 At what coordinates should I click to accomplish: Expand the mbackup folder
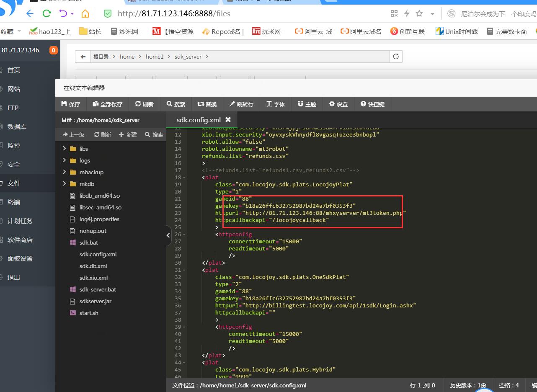pos(65,172)
